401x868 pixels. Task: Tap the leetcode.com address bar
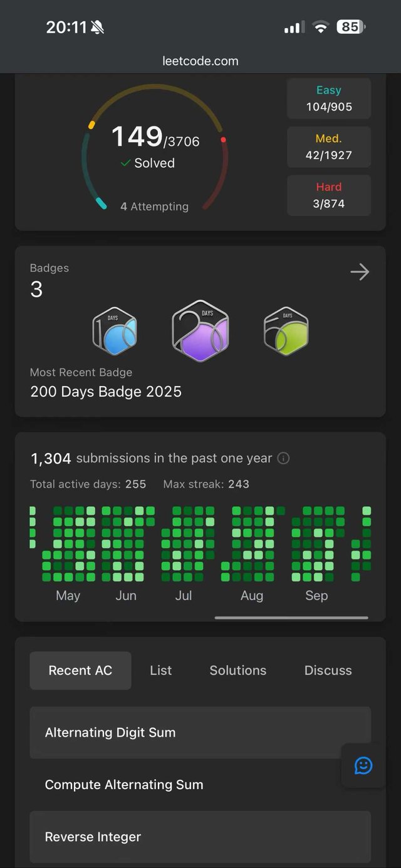pyautogui.click(x=200, y=61)
